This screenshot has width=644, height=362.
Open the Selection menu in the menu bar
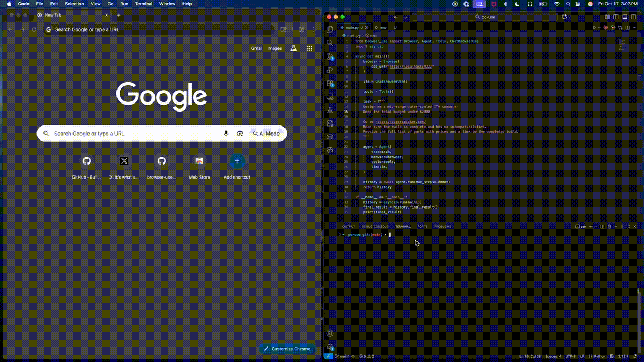click(74, 4)
